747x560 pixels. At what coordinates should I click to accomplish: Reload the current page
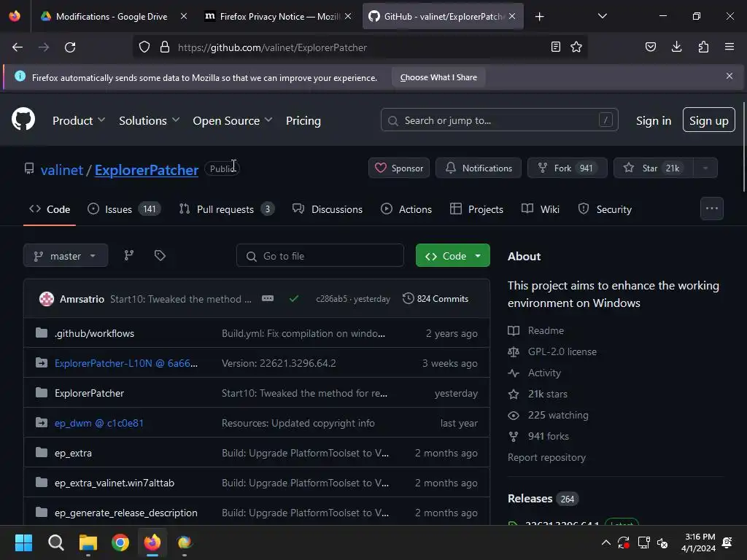[x=70, y=47]
